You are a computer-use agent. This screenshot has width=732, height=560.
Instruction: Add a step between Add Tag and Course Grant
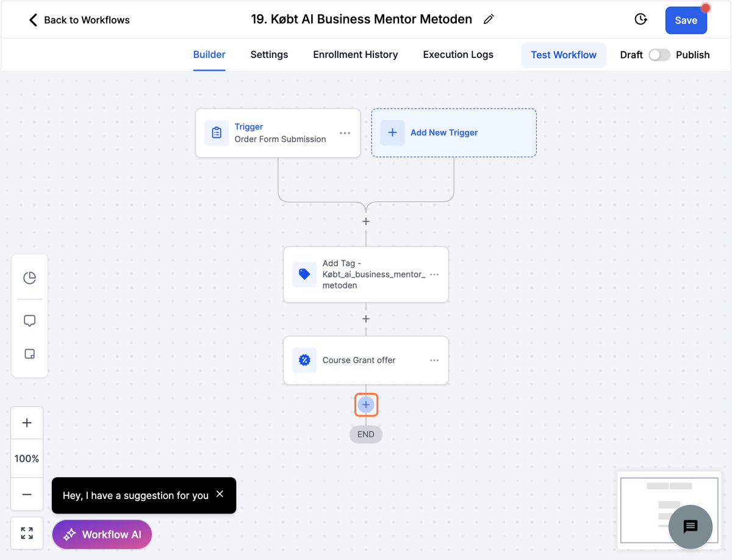(366, 319)
